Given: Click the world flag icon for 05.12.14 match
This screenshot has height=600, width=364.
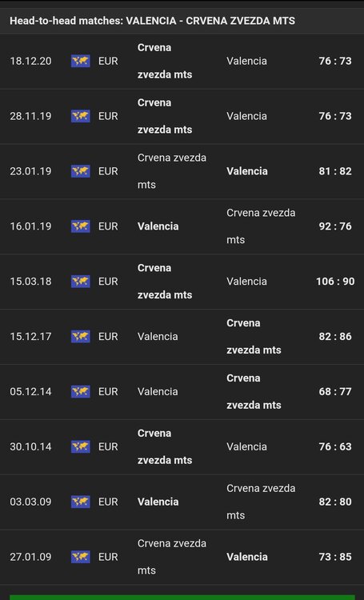Looking at the screenshot, I should point(80,391).
